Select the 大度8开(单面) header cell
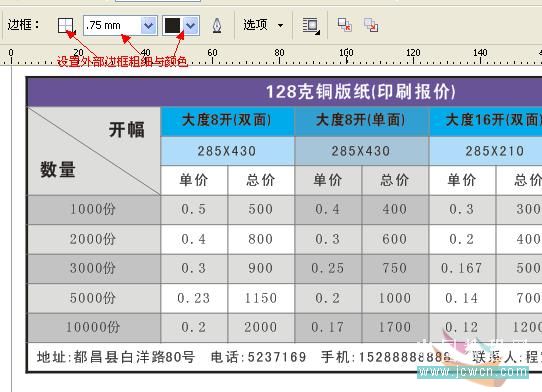This screenshot has height=392, width=542. [x=361, y=121]
